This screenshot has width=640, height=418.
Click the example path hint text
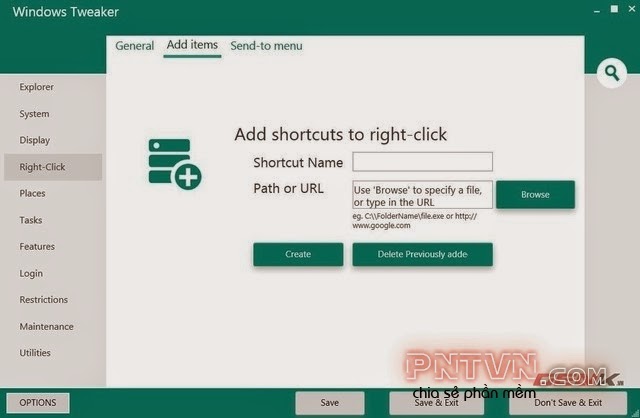[415, 221]
